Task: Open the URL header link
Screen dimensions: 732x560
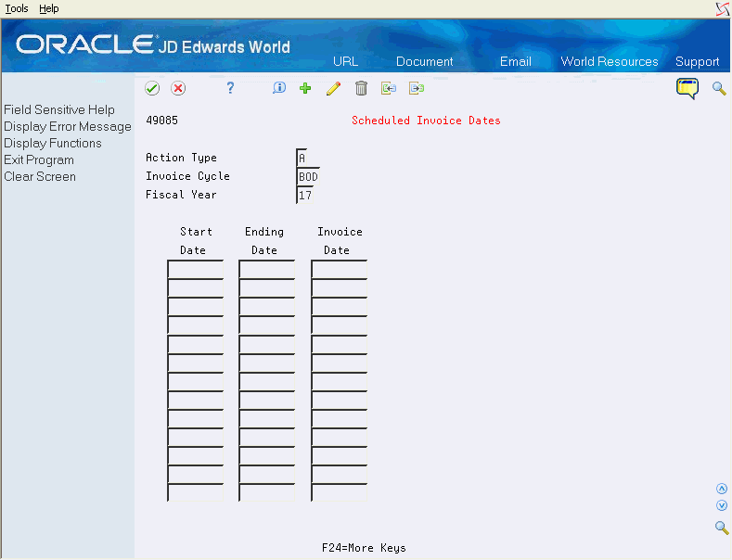Action: 345,61
